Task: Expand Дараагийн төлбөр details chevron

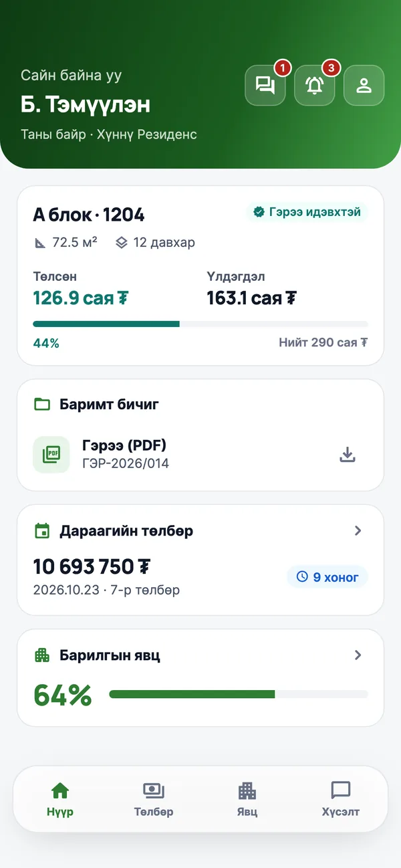Action: 358,531
